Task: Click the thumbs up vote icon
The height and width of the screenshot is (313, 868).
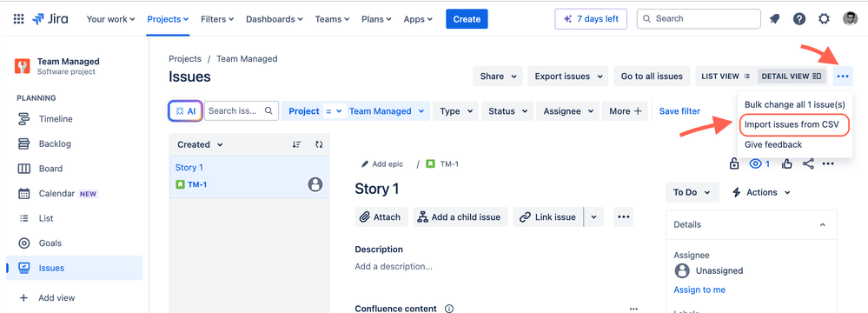Action: click(x=786, y=163)
